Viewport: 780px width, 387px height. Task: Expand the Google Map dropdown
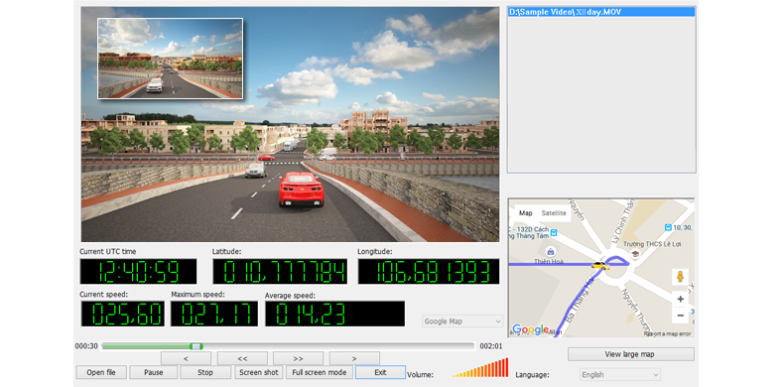[x=463, y=321]
